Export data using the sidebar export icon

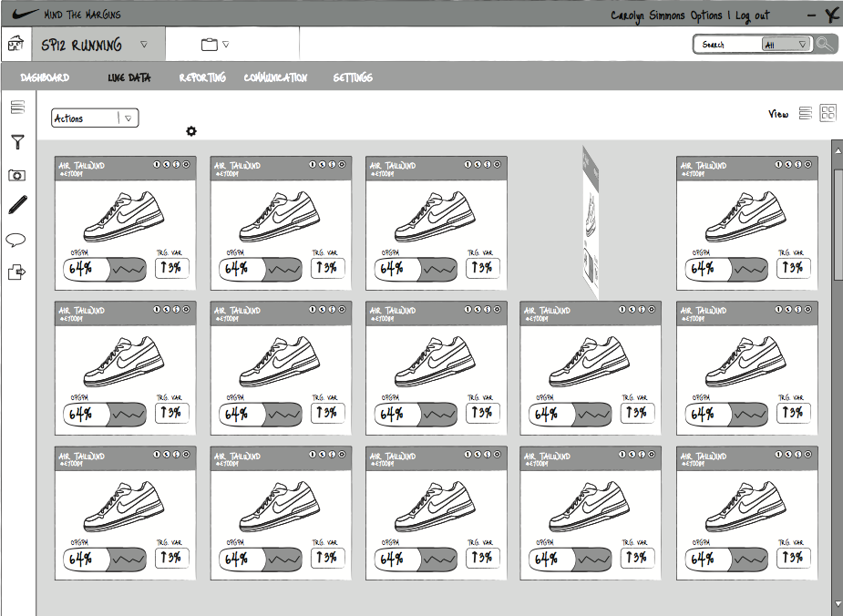coord(16,272)
